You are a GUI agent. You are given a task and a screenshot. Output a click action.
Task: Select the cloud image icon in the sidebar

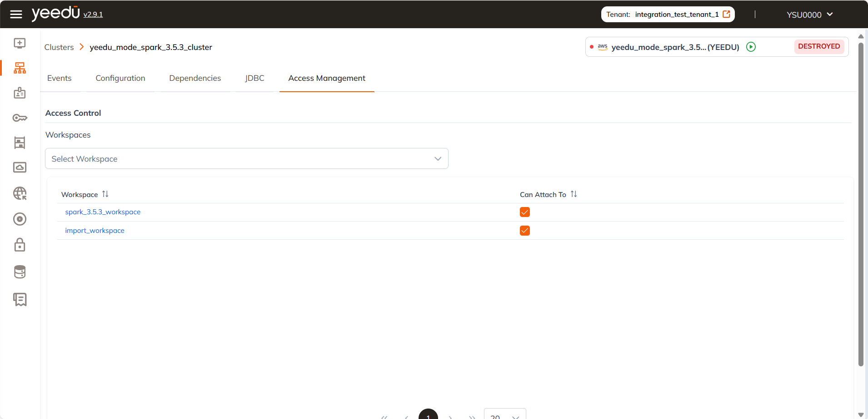[19, 167]
